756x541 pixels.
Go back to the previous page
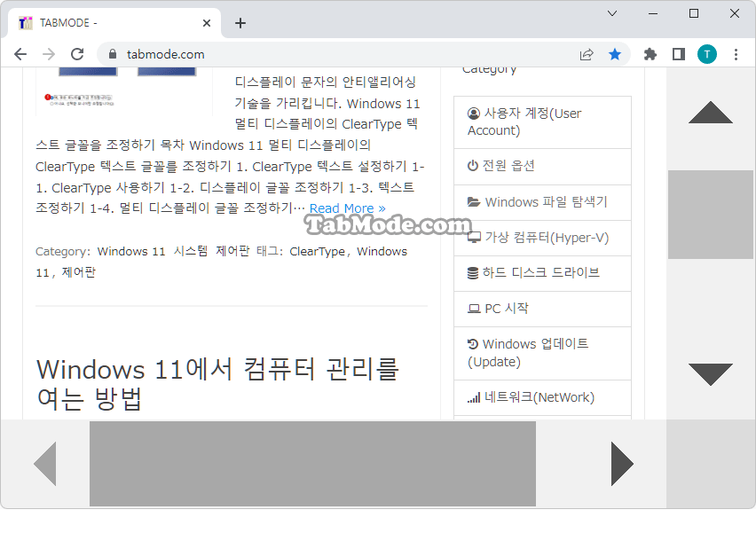pos(20,54)
